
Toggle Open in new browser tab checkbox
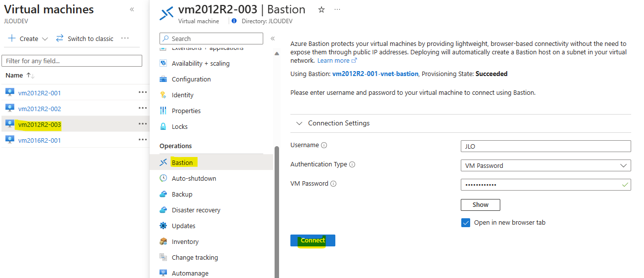(x=466, y=223)
